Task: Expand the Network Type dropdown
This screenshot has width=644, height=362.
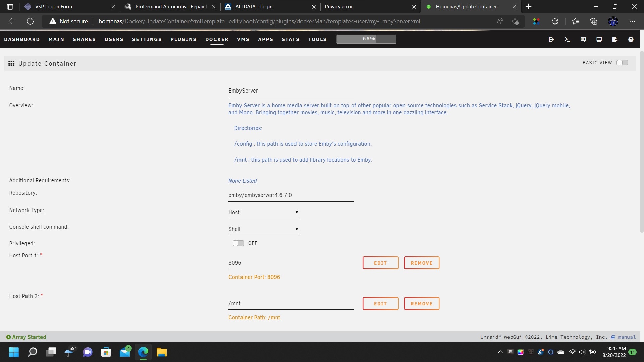Action: [x=263, y=212]
